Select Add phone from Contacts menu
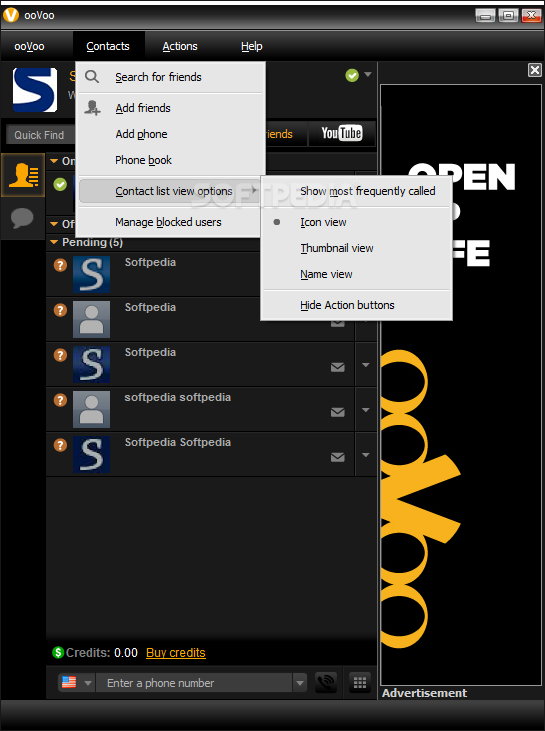Viewport: 545px width, 731px height. [x=170, y=134]
